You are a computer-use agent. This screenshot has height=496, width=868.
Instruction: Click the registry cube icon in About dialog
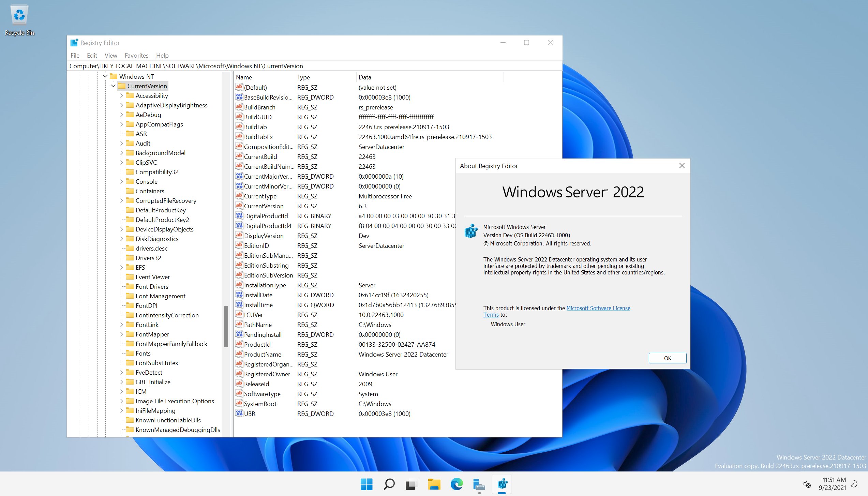(x=471, y=231)
